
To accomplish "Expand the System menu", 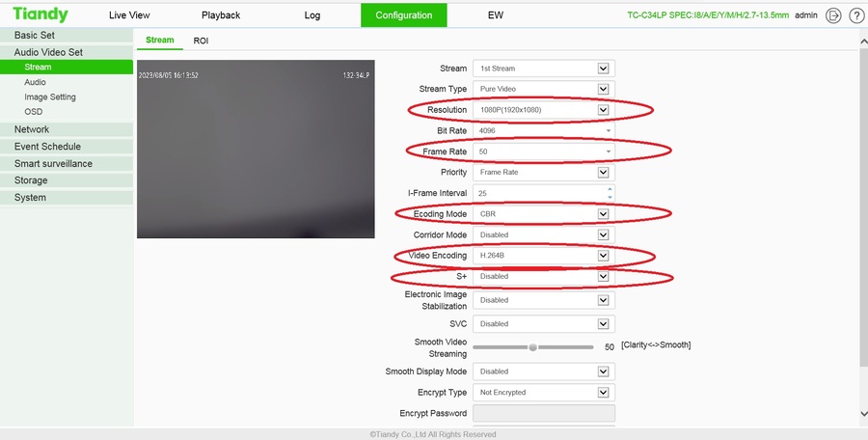I will point(67,198).
